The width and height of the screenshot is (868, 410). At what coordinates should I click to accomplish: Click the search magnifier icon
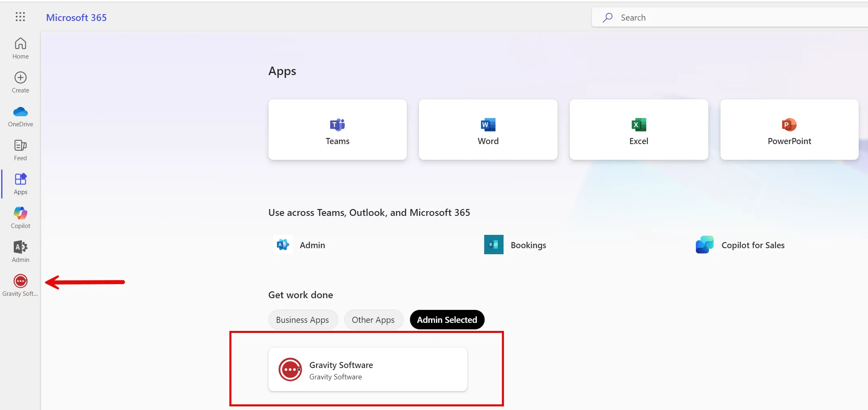coord(608,17)
